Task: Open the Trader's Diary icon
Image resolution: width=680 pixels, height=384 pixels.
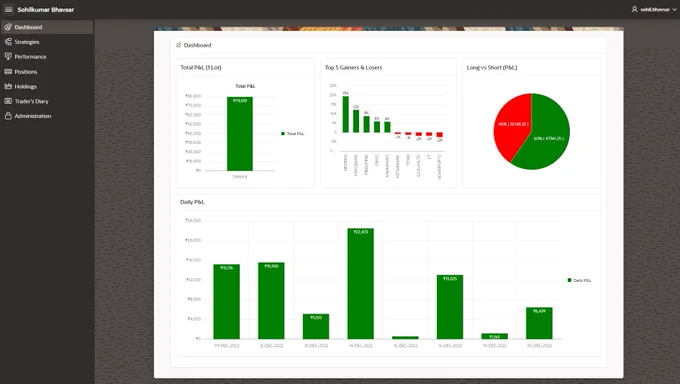Action: pyautogui.click(x=8, y=101)
